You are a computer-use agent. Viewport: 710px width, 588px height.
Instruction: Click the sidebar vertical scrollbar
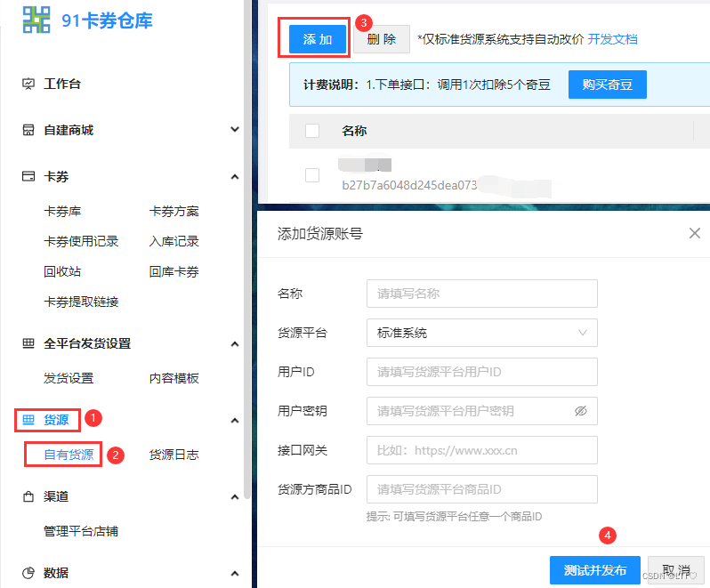[x=246, y=249]
